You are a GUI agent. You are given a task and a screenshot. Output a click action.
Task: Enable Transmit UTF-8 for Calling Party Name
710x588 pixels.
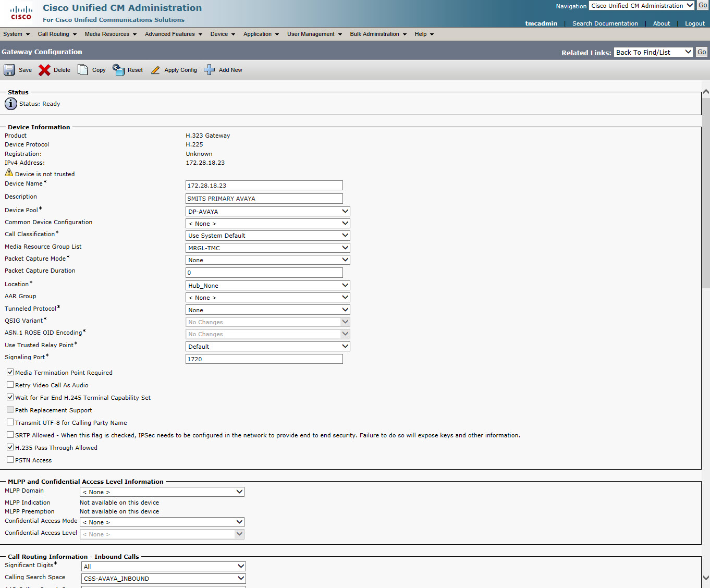(x=10, y=422)
